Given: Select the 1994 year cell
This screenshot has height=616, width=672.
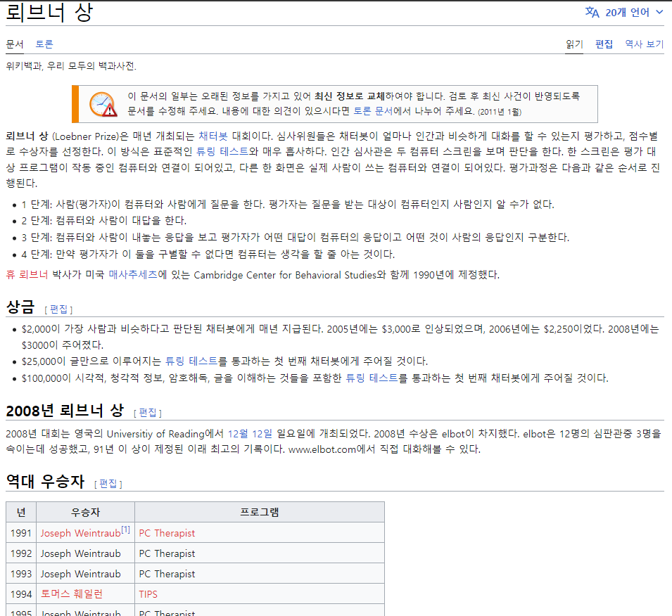Looking at the screenshot, I should 21,594.
